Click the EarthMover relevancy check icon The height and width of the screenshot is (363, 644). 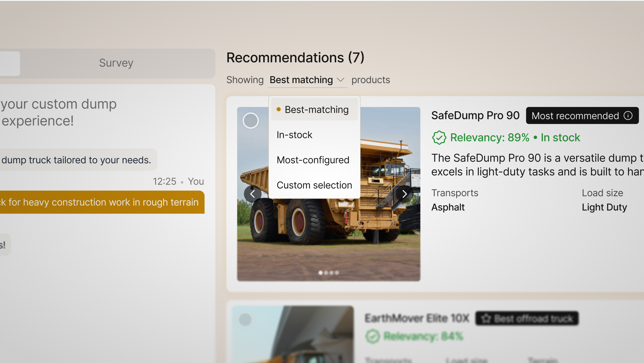point(373,336)
